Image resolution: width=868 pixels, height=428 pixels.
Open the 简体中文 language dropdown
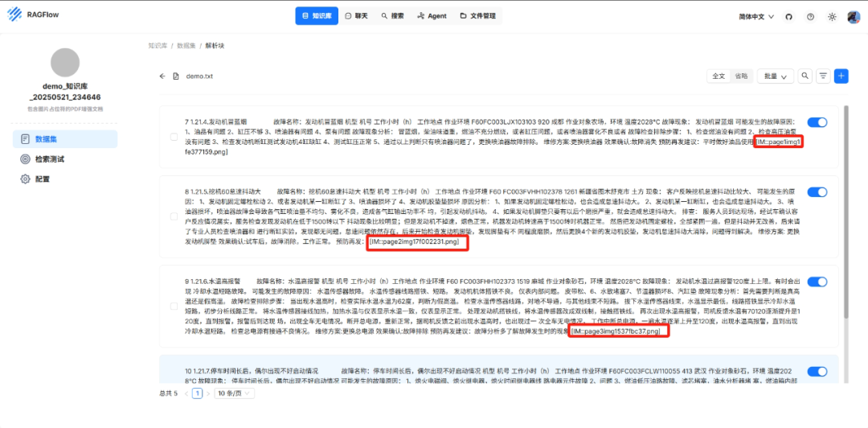[x=756, y=17]
